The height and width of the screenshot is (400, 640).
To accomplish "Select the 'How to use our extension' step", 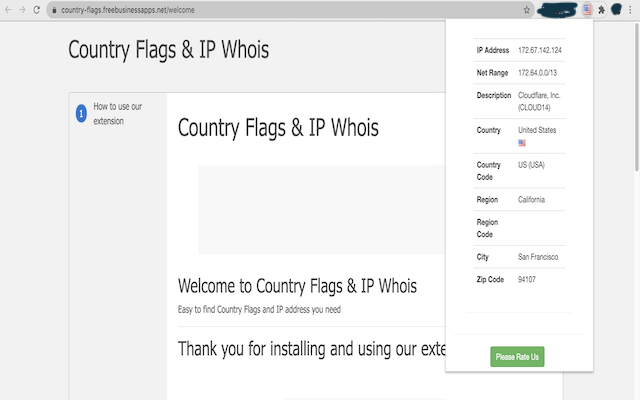I will [118, 113].
